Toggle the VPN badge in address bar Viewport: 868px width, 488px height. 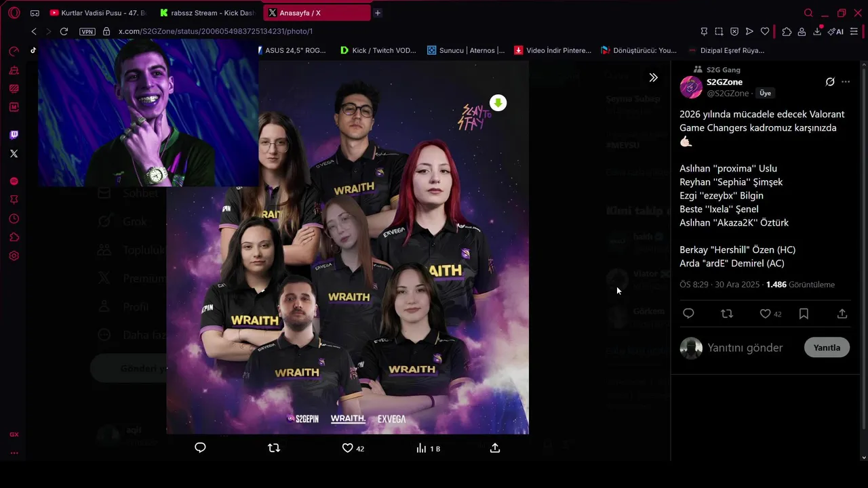pyautogui.click(x=87, y=32)
